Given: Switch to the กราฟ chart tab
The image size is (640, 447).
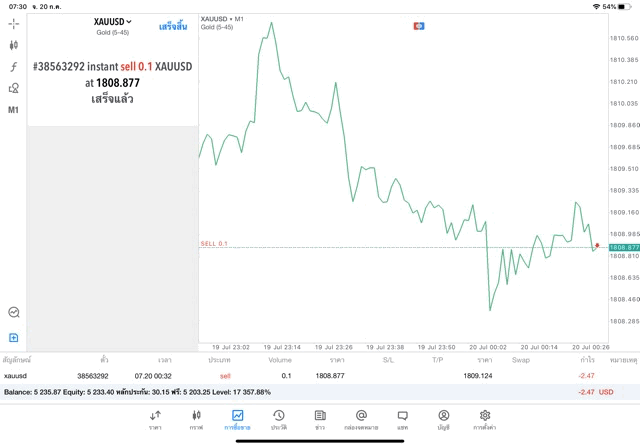Looking at the screenshot, I should (x=196, y=420).
